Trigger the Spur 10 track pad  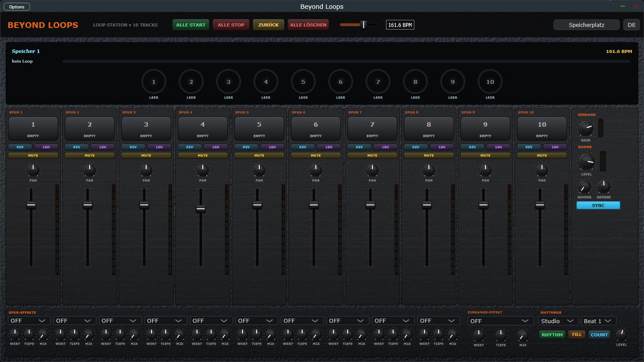coord(542,128)
